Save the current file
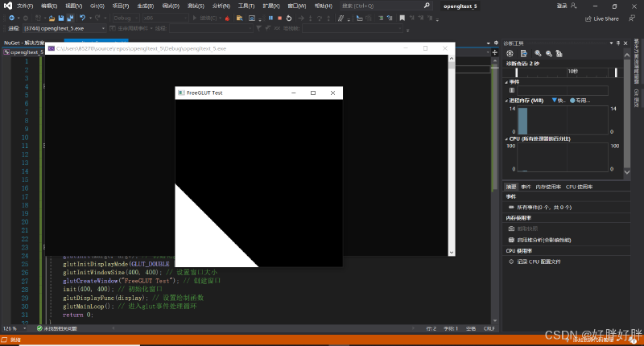 tap(61, 18)
